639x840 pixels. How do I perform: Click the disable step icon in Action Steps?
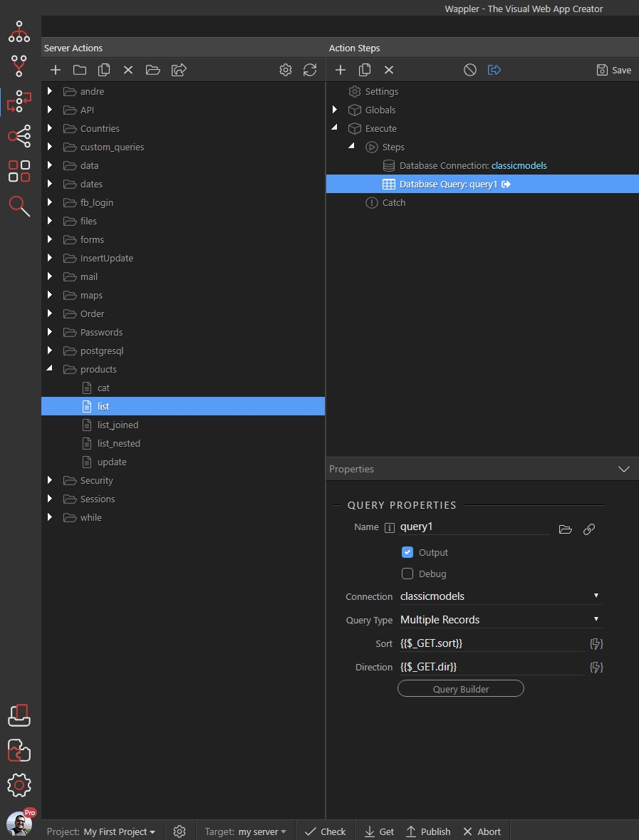click(469, 70)
